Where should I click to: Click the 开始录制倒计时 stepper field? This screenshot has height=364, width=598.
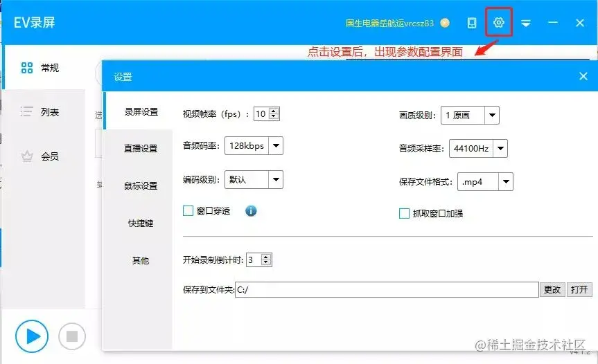coord(259,260)
